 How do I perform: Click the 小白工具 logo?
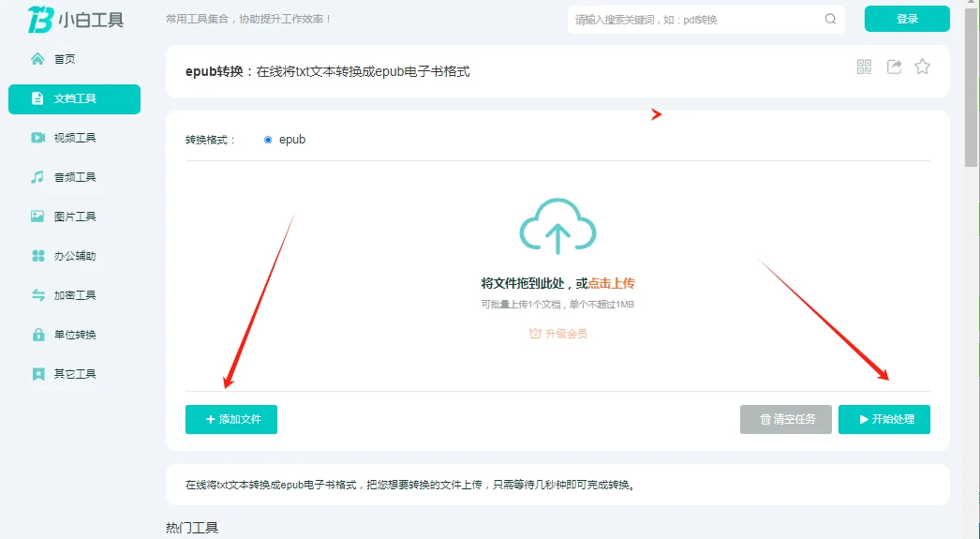coord(76,20)
